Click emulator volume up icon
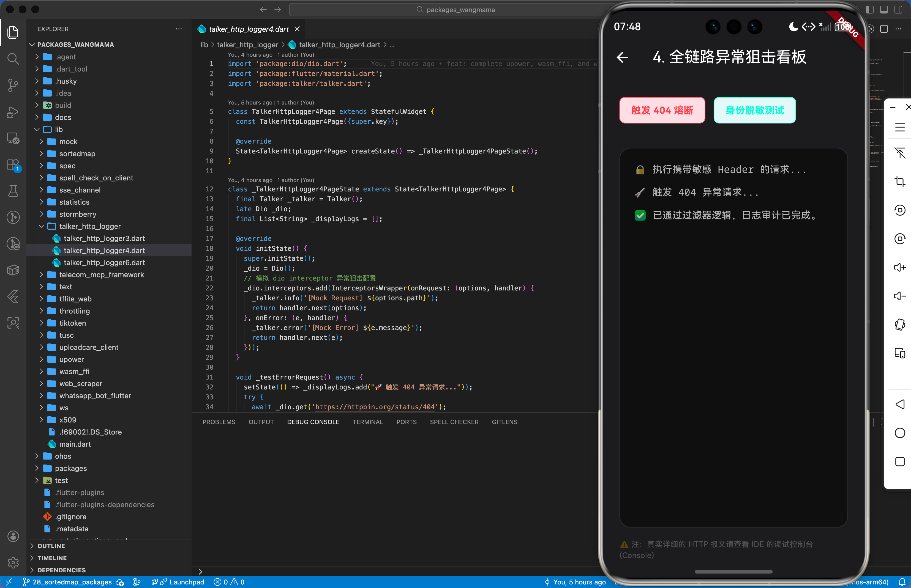This screenshot has width=911, height=588. (899, 267)
